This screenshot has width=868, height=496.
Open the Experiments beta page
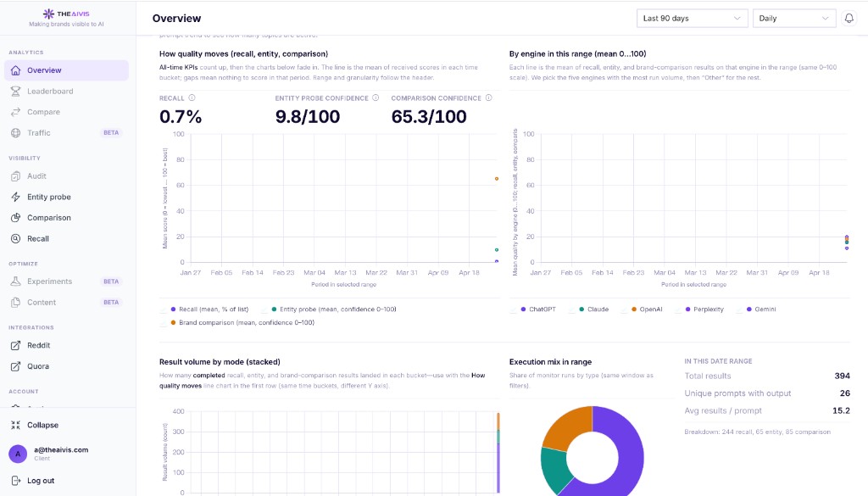tap(66, 281)
